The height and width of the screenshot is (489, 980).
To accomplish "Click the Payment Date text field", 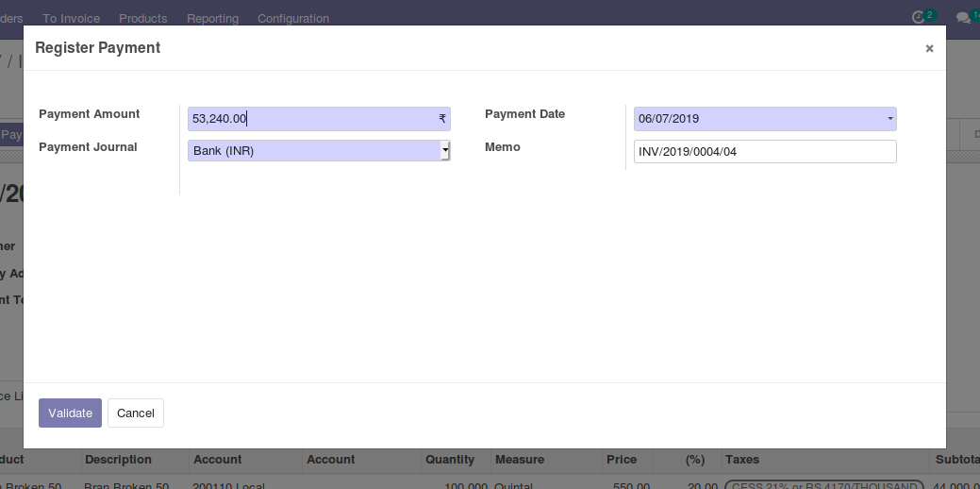I will tap(755, 119).
